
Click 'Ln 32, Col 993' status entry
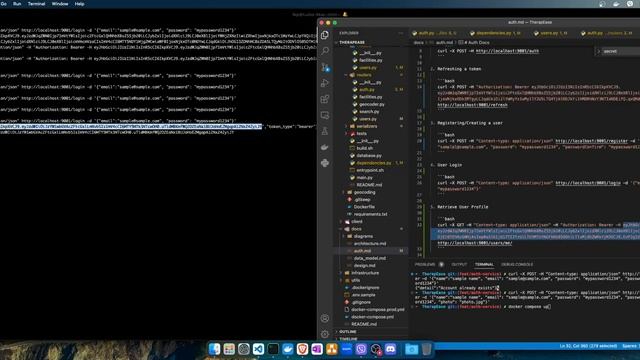(x=588, y=346)
